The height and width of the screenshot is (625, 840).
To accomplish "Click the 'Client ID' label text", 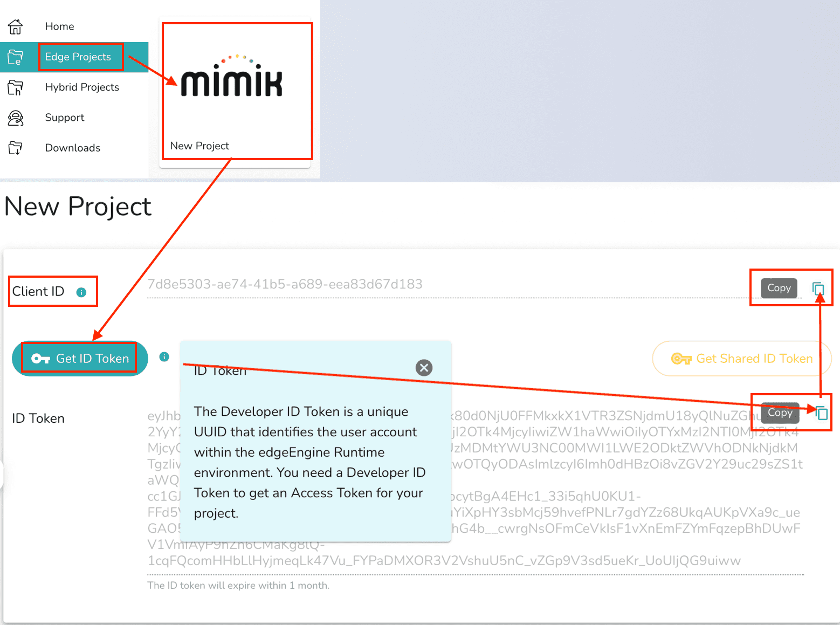I will click(38, 292).
